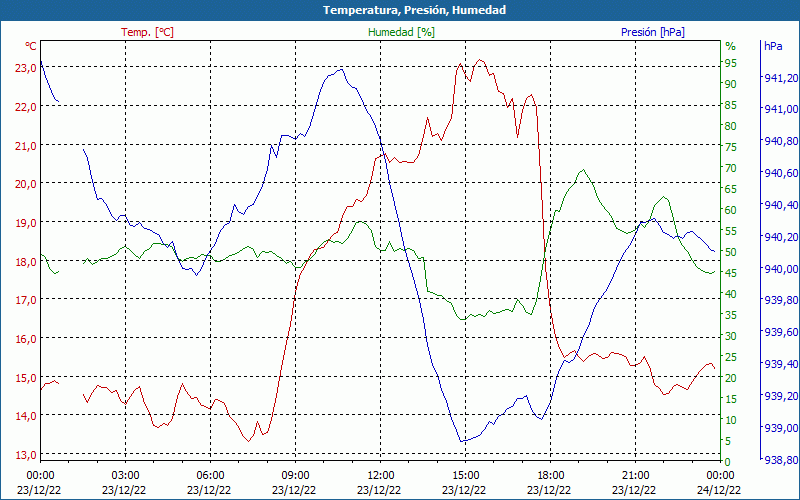Click the 16,0 temperature axis value
This screenshot has width=800, height=500.
26,338
